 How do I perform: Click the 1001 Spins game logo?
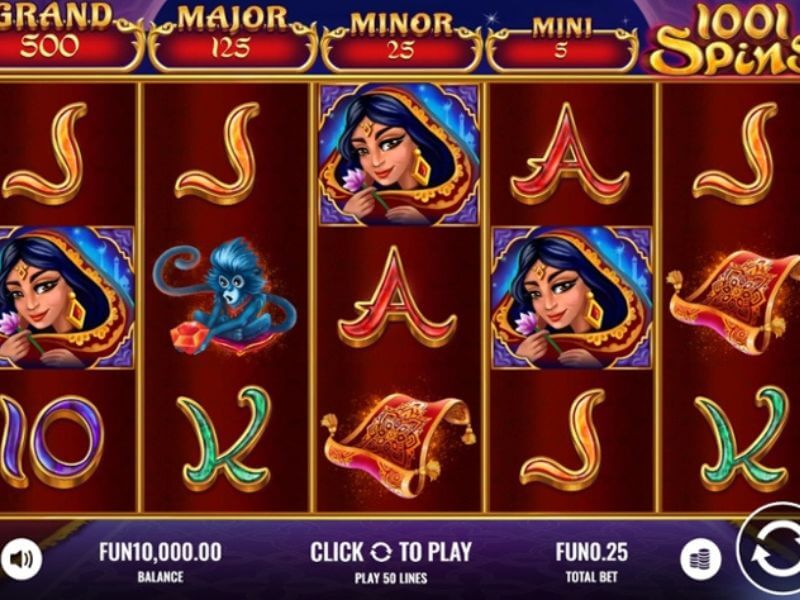click(726, 39)
